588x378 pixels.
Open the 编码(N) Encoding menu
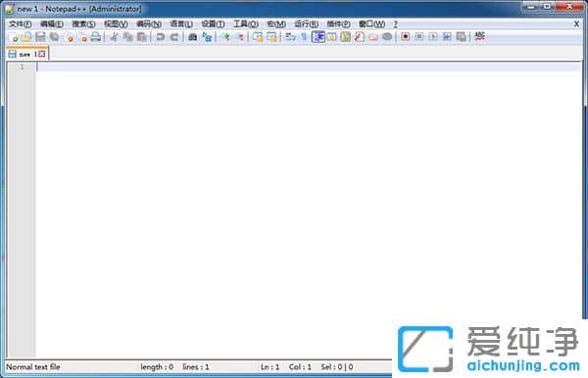(x=149, y=24)
